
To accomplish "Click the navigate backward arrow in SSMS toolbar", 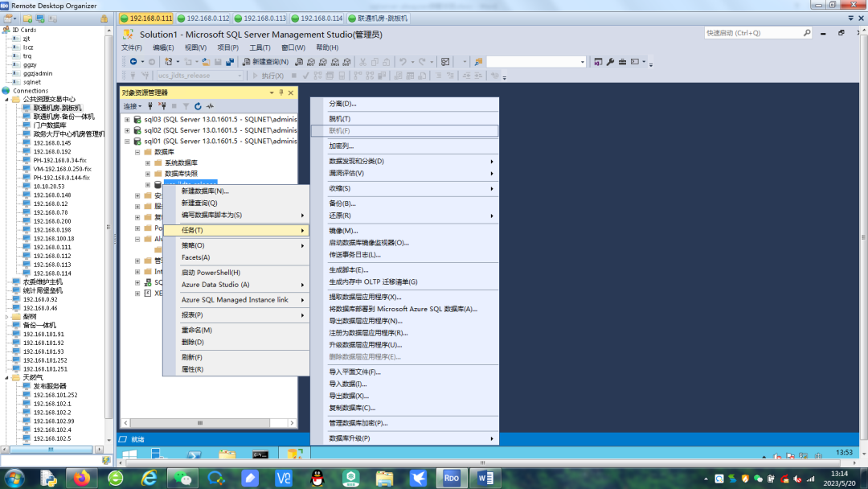I will 133,61.
